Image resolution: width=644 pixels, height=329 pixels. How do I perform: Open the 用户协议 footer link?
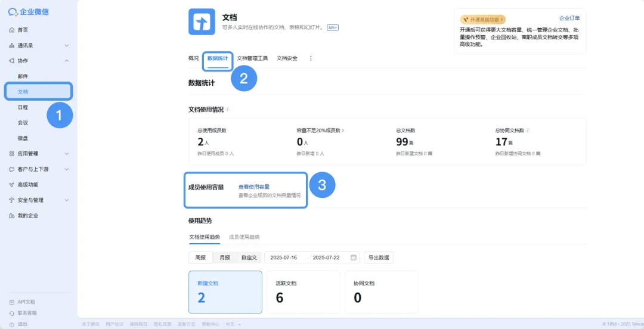114,324
